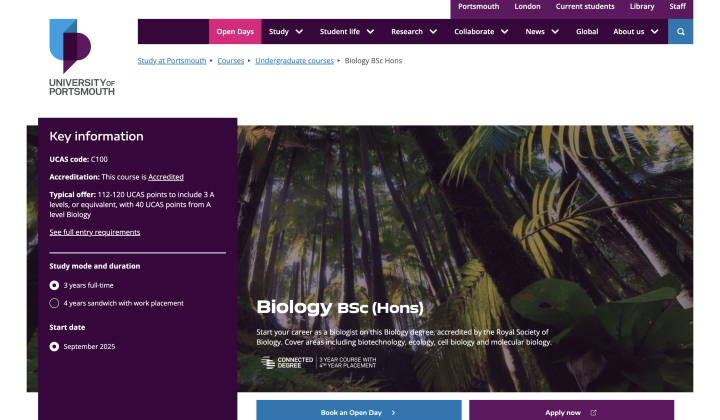Click Undergraduate courses breadcrumb link
720x420 pixels.
(294, 61)
